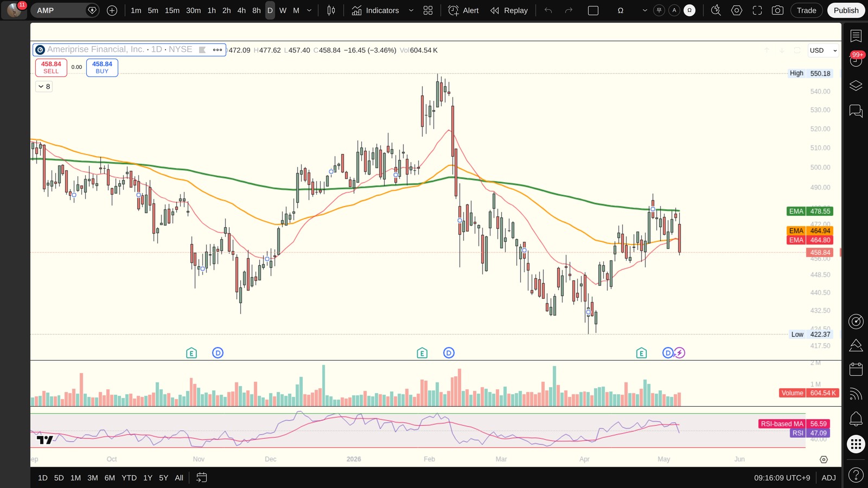868x488 pixels.
Task: Click the Publish button
Action: pyautogui.click(x=846, y=10)
